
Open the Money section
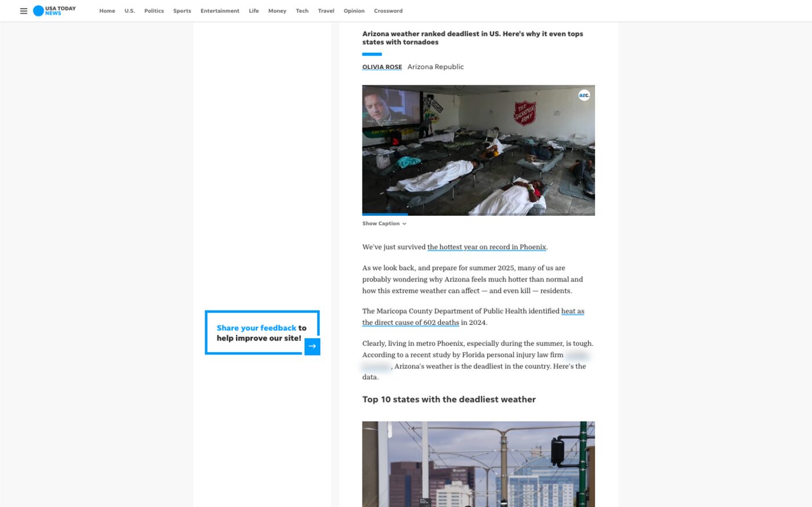pyautogui.click(x=277, y=11)
